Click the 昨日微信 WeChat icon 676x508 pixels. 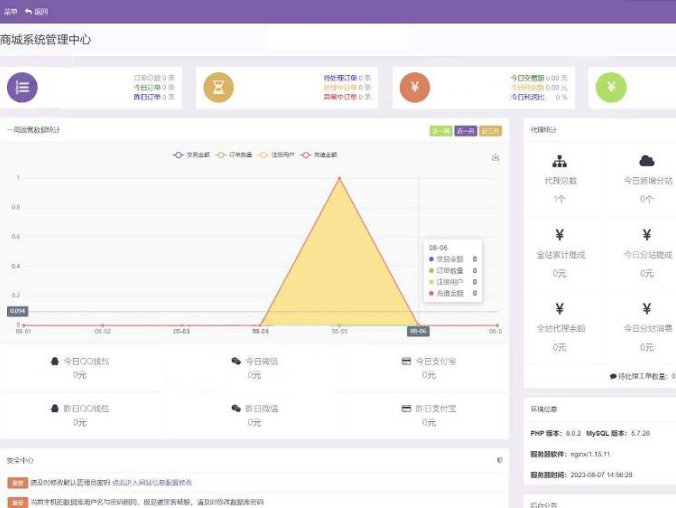(x=236, y=408)
